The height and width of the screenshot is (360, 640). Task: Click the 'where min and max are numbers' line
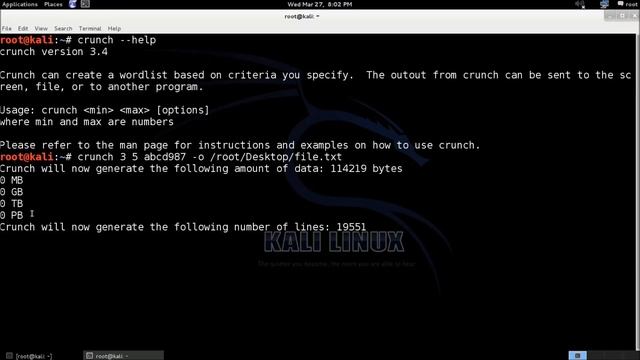click(x=87, y=122)
